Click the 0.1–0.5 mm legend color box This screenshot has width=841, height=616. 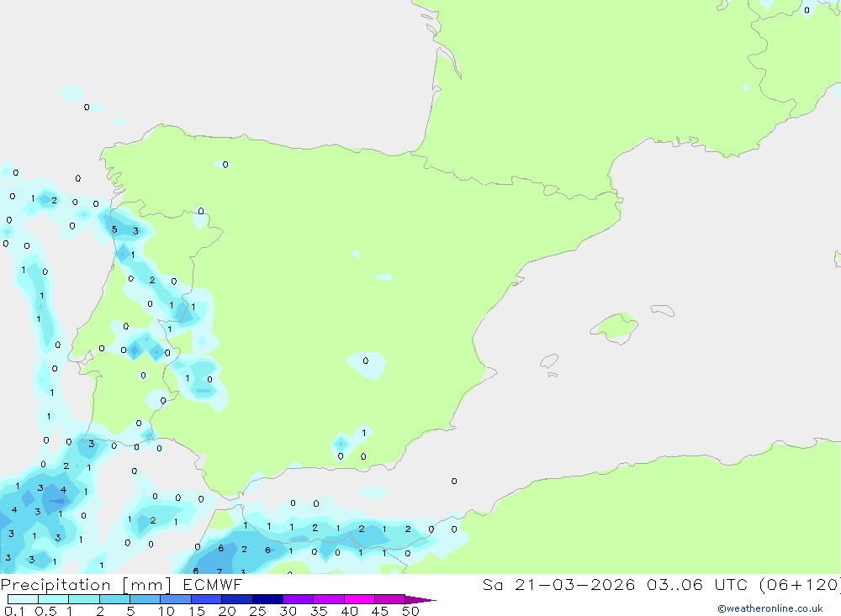(x=23, y=599)
